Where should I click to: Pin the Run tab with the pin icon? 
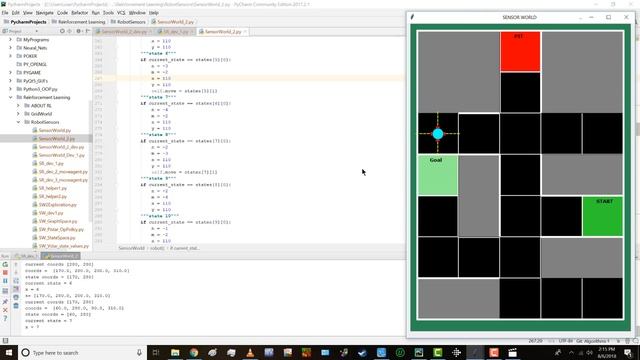(5, 302)
